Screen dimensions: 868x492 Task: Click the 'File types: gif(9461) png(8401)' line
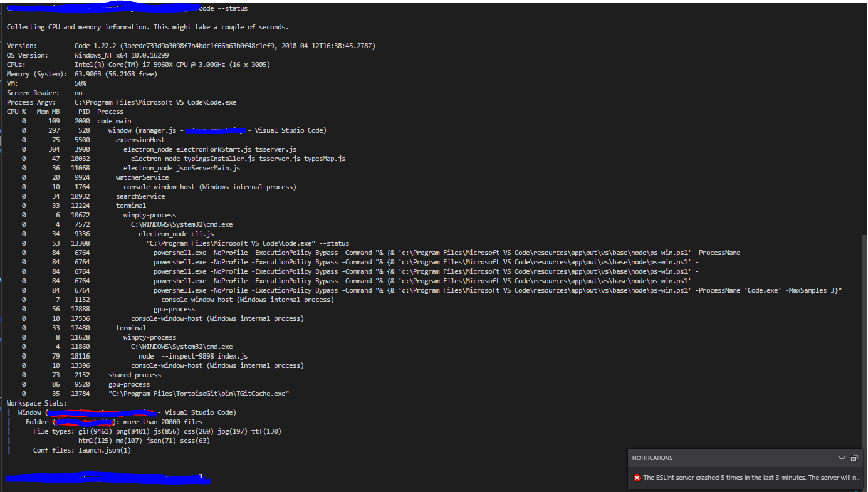point(157,432)
